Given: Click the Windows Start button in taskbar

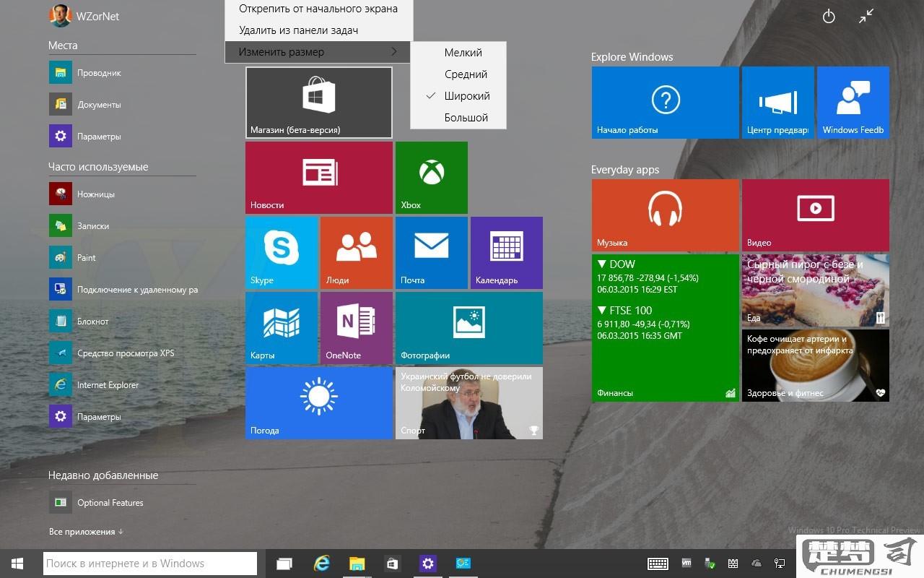Looking at the screenshot, I should (17, 564).
